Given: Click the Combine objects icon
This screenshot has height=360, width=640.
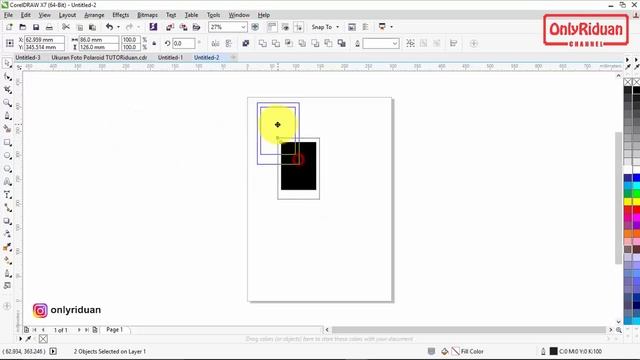Looking at the screenshot, I should pos(245,43).
